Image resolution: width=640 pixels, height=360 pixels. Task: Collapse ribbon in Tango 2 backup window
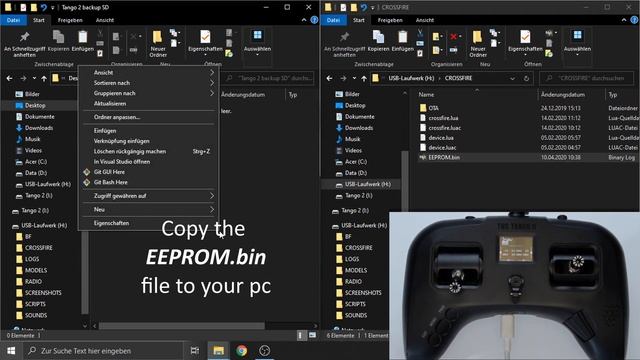point(304,20)
